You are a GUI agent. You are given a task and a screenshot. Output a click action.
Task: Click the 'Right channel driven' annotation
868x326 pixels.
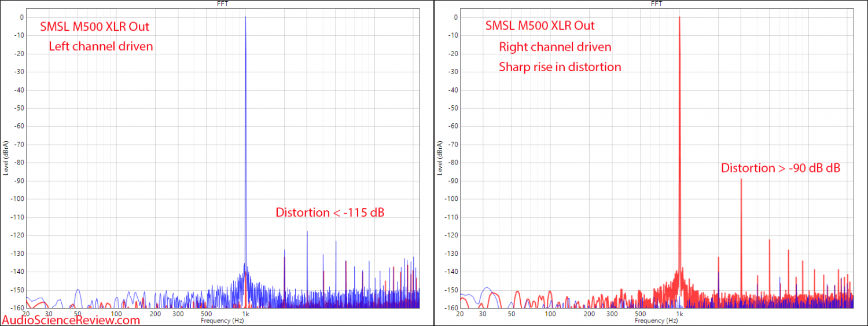555,46
